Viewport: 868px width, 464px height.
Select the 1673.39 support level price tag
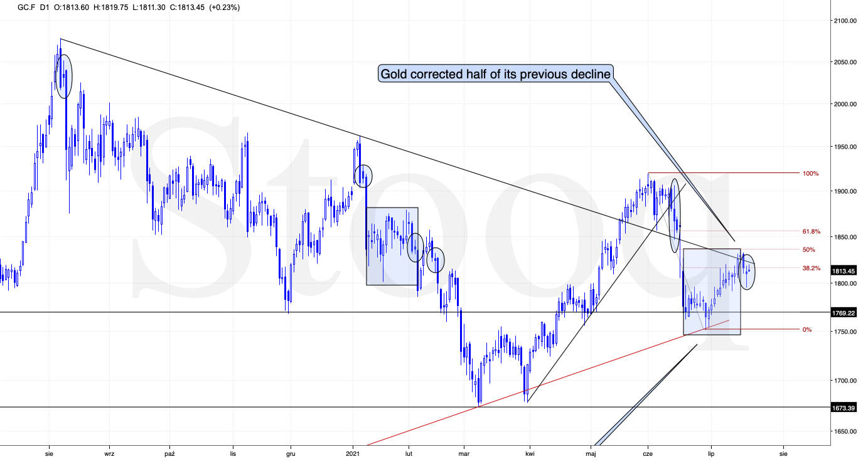coord(844,408)
